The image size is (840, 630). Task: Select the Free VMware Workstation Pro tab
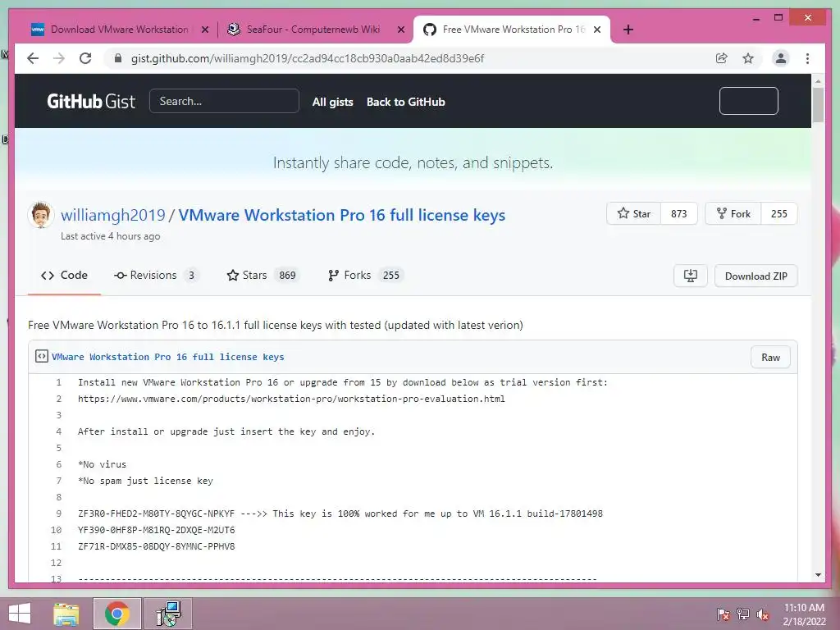[x=512, y=30]
